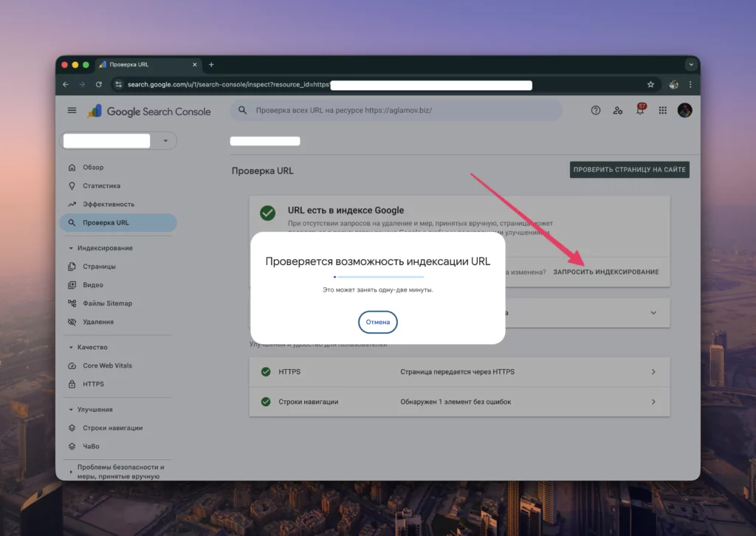This screenshot has width=756, height=536.
Task: Open the help question mark icon
Action: [x=596, y=111]
